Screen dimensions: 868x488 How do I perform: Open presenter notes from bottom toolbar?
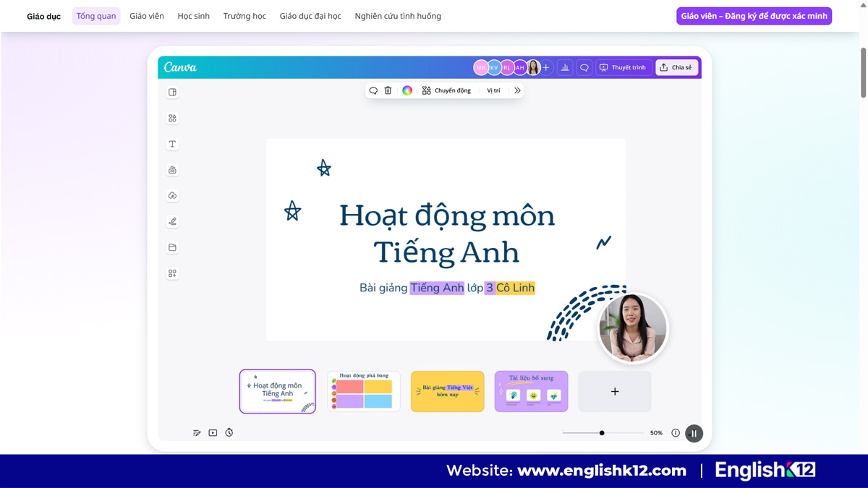[x=196, y=432]
